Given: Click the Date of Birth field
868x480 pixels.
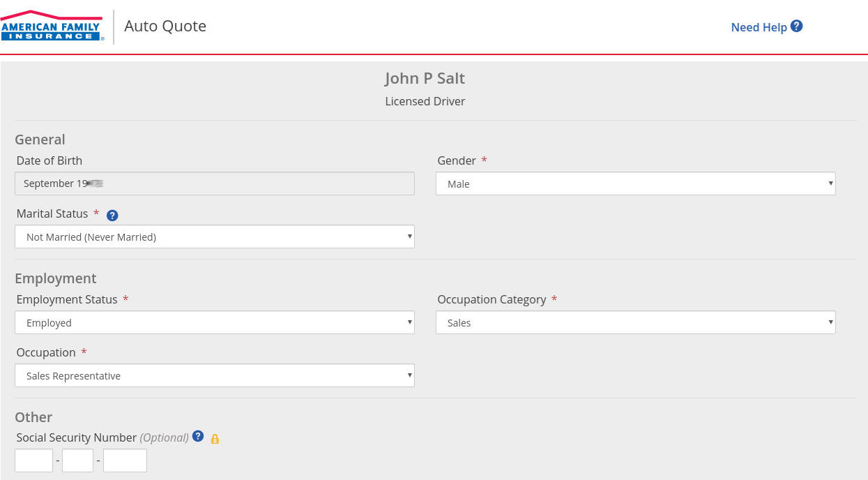Looking at the screenshot, I should coord(215,183).
